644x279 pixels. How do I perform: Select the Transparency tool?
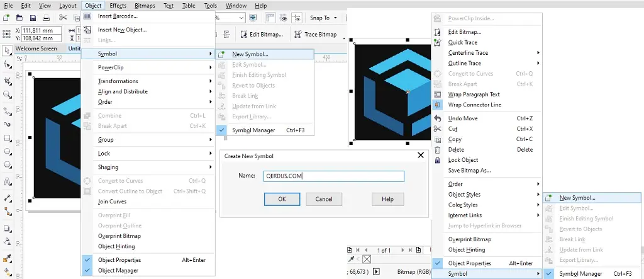7,242
